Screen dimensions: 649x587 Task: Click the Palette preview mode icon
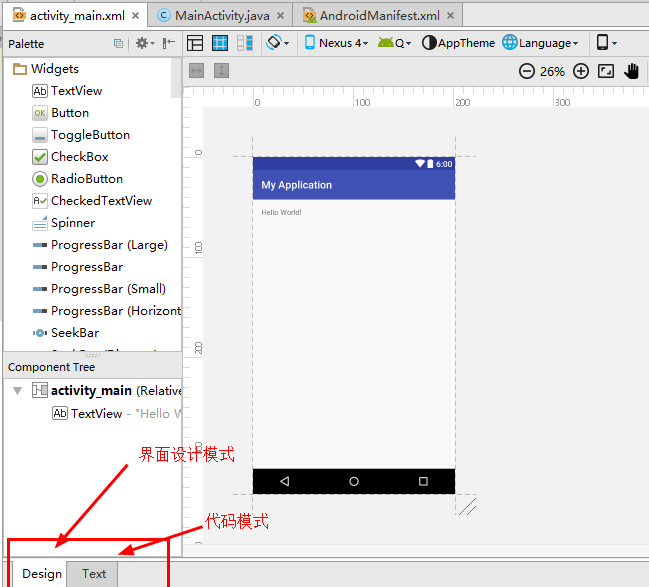tap(118, 43)
